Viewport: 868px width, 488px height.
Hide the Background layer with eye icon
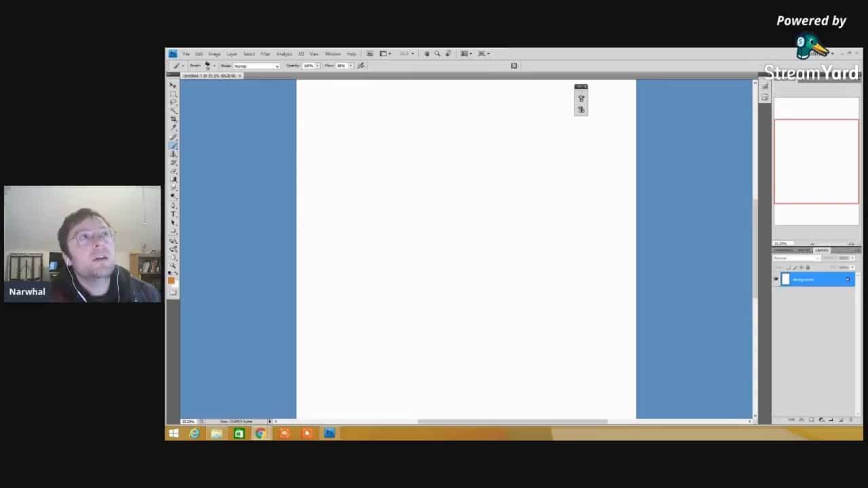776,279
